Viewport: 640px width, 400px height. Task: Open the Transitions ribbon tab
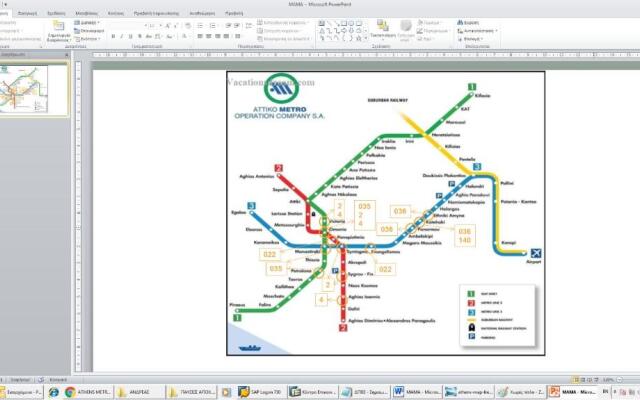[87, 13]
